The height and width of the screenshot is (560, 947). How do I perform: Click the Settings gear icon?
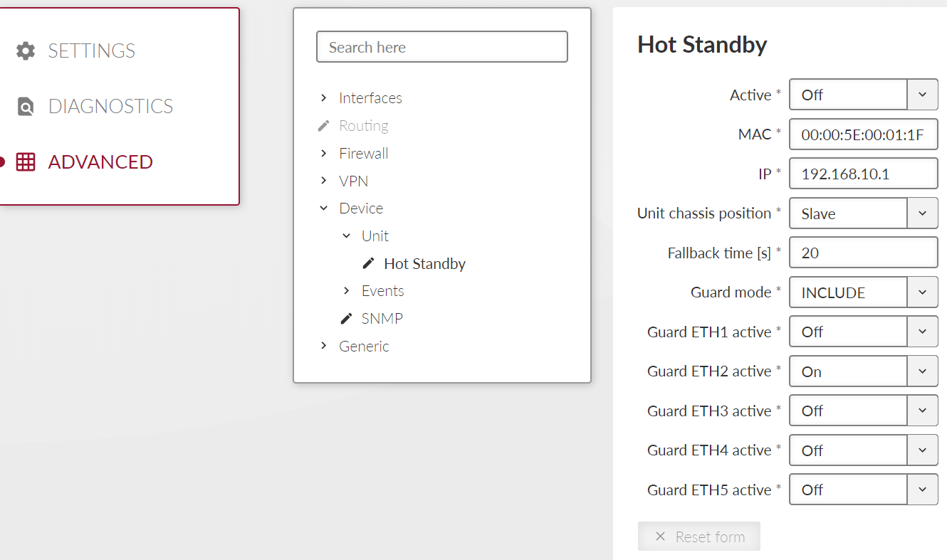26,51
